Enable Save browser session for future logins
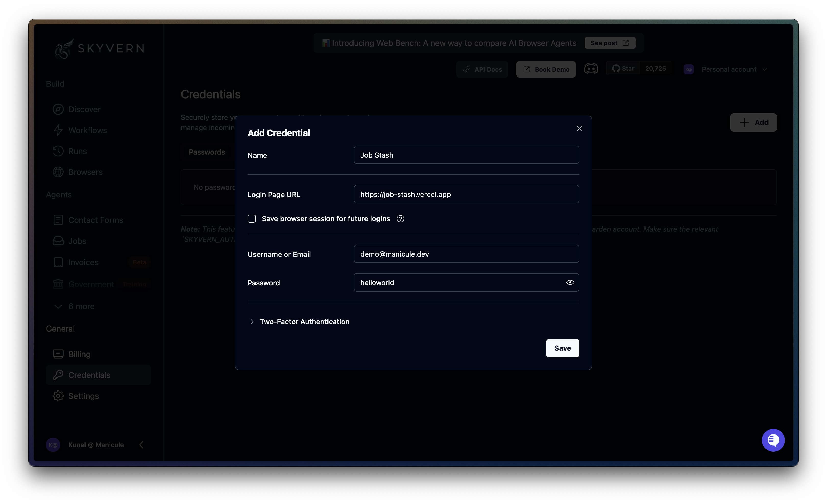 (251, 218)
